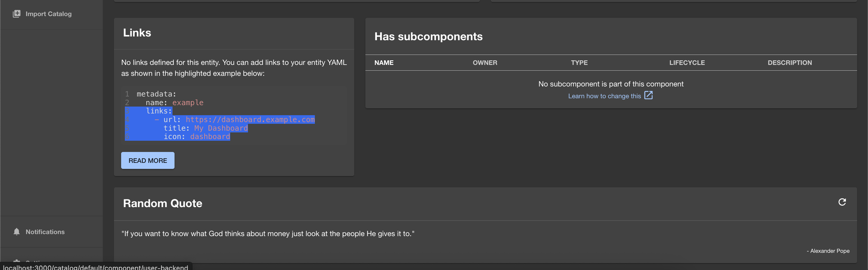The height and width of the screenshot is (270, 868).
Task: Click the external link icon beside Learn how
Action: coord(648,95)
